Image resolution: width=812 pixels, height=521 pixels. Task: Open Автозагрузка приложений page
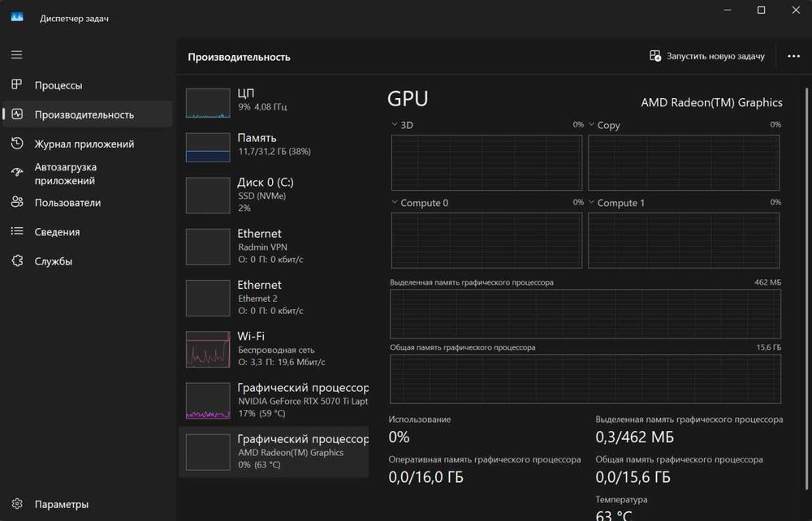(87, 174)
